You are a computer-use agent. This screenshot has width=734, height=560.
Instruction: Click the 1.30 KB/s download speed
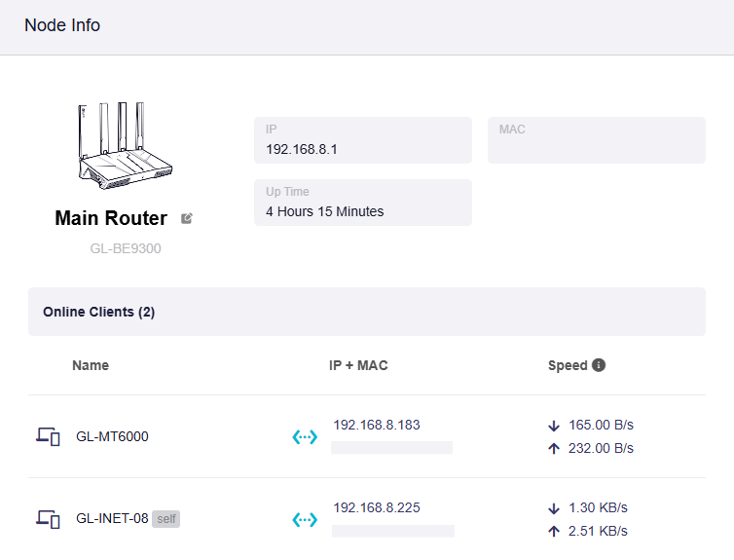[x=598, y=507]
